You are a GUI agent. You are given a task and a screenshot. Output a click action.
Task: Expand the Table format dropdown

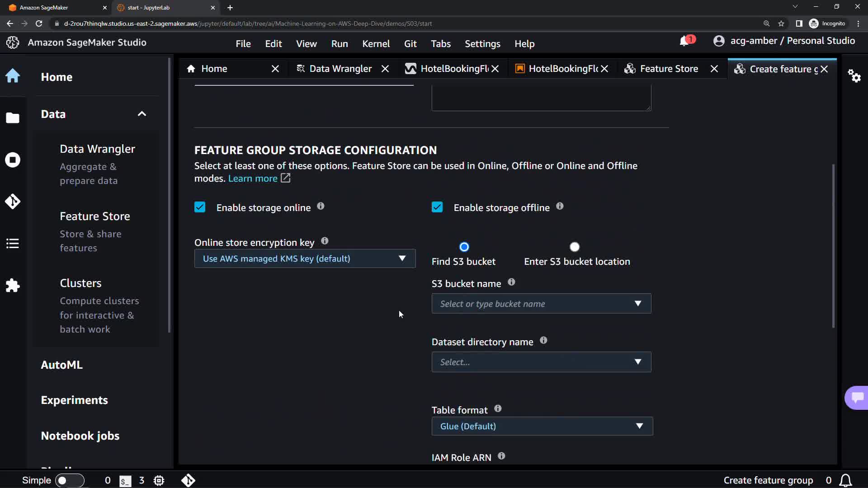[x=542, y=426]
